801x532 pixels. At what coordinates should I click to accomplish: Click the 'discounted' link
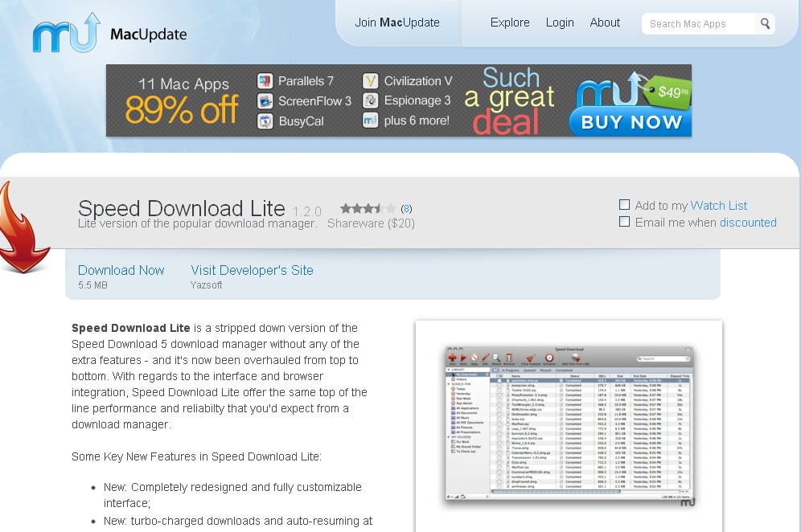point(748,223)
